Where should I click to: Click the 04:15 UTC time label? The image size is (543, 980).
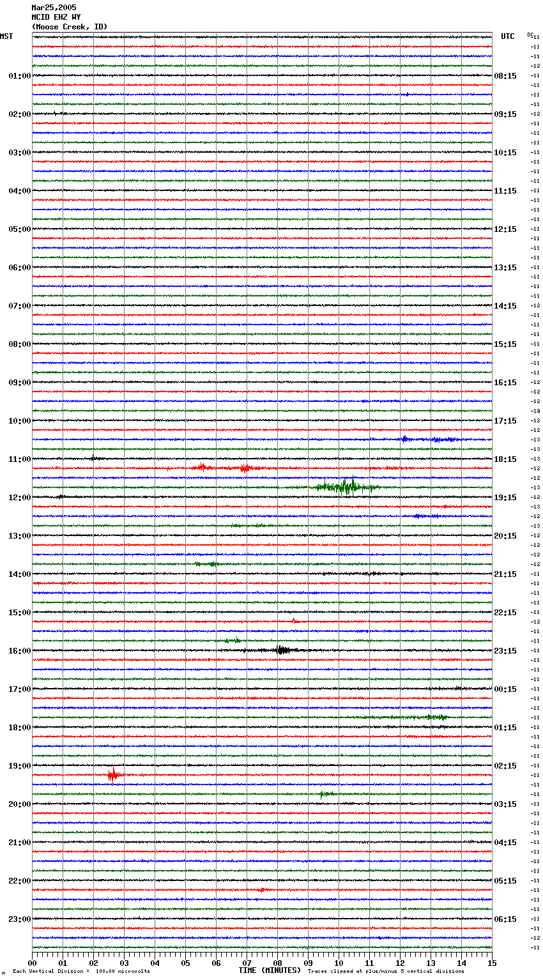click(505, 843)
